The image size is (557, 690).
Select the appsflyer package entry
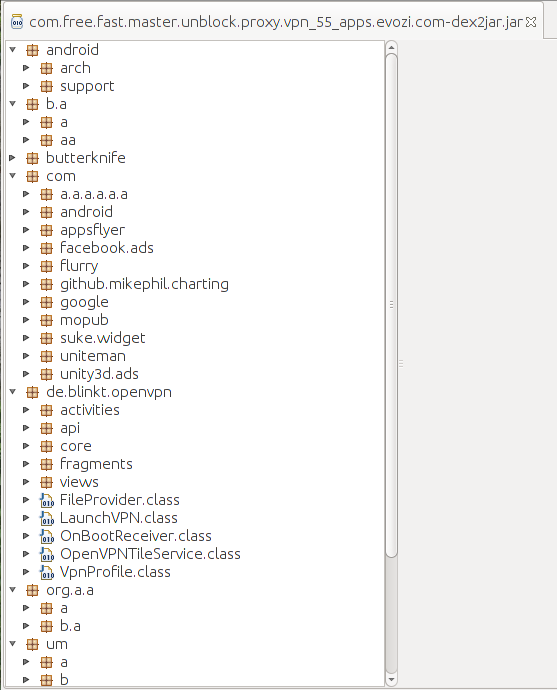(92, 230)
